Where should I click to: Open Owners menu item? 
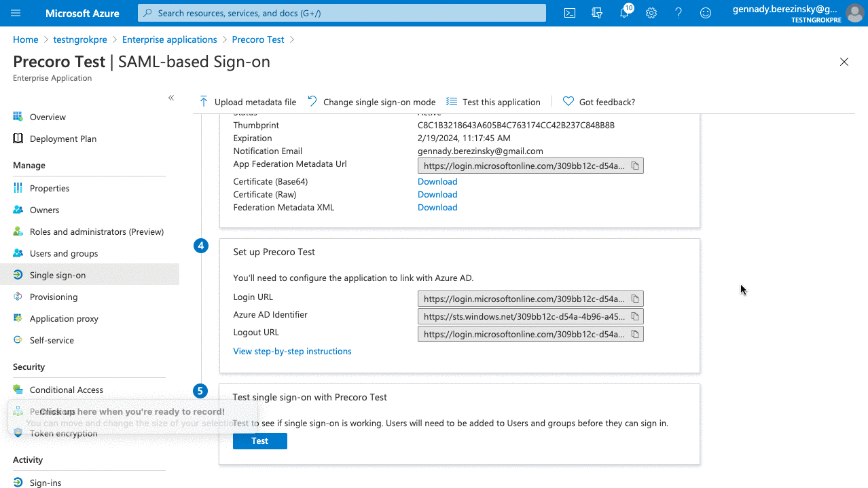click(44, 210)
